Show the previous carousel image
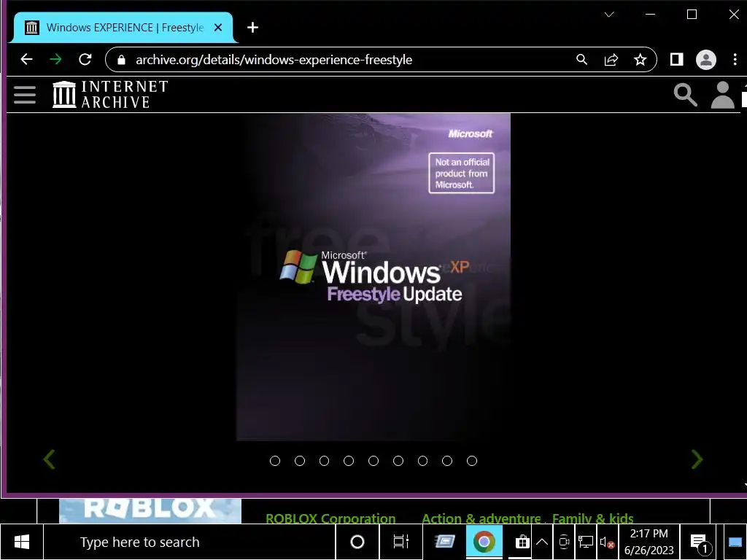 pos(49,459)
